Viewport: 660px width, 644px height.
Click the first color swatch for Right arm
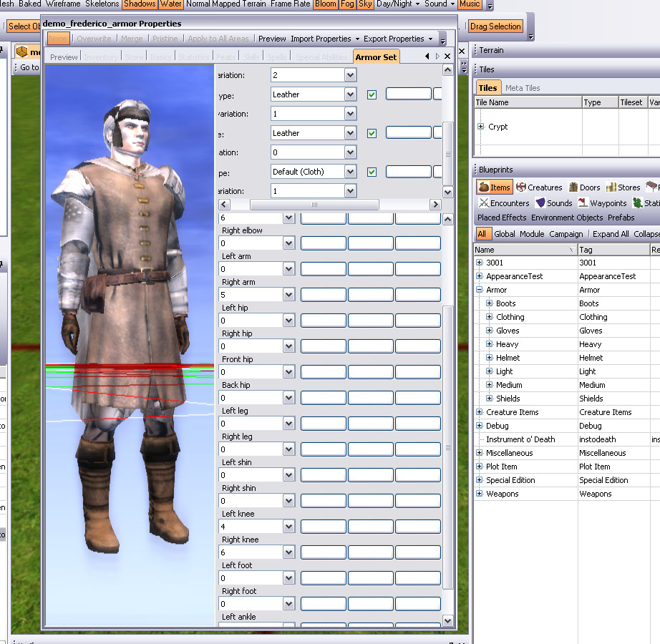[x=324, y=294]
